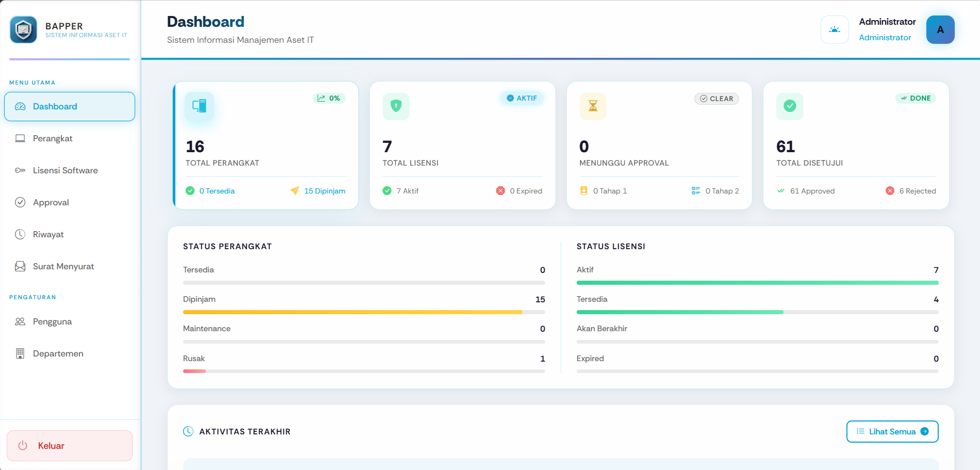The width and height of the screenshot is (980, 470).
Task: Click the clock icon beside Aktivitas Terakhir
Action: [189, 431]
